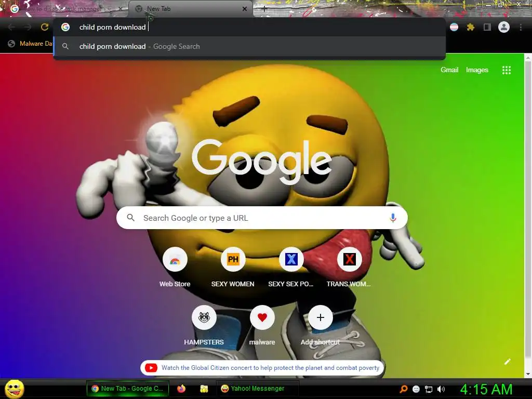Open the Gmail link
This screenshot has height=399, width=532.
tap(449, 70)
